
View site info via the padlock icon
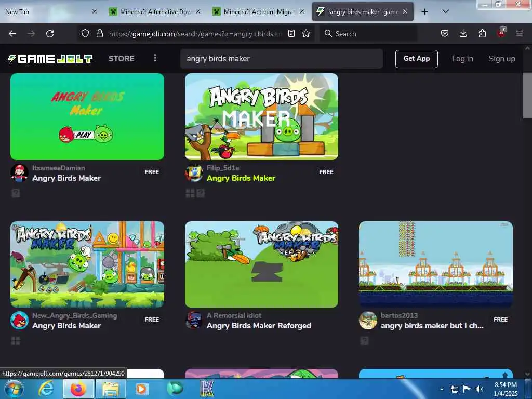[99, 33]
